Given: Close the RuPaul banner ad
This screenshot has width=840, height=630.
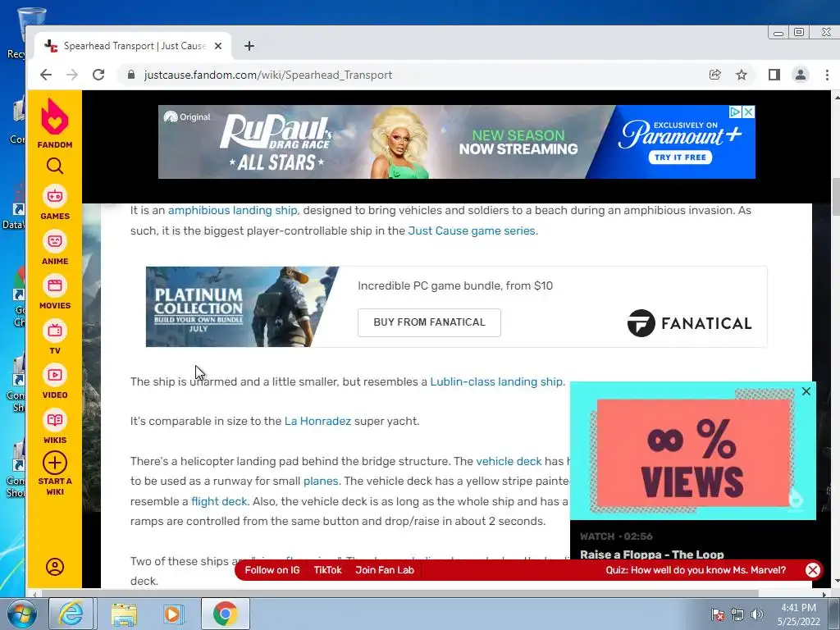Looking at the screenshot, I should pyautogui.click(x=749, y=112).
